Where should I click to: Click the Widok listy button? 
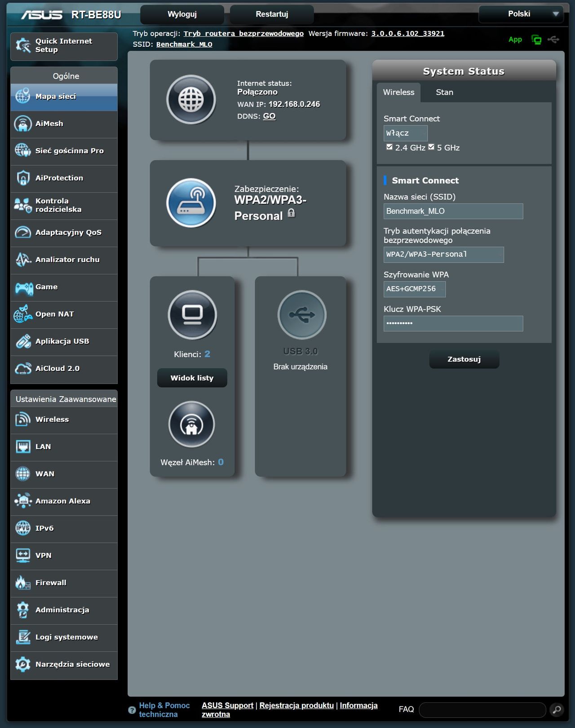coord(192,378)
